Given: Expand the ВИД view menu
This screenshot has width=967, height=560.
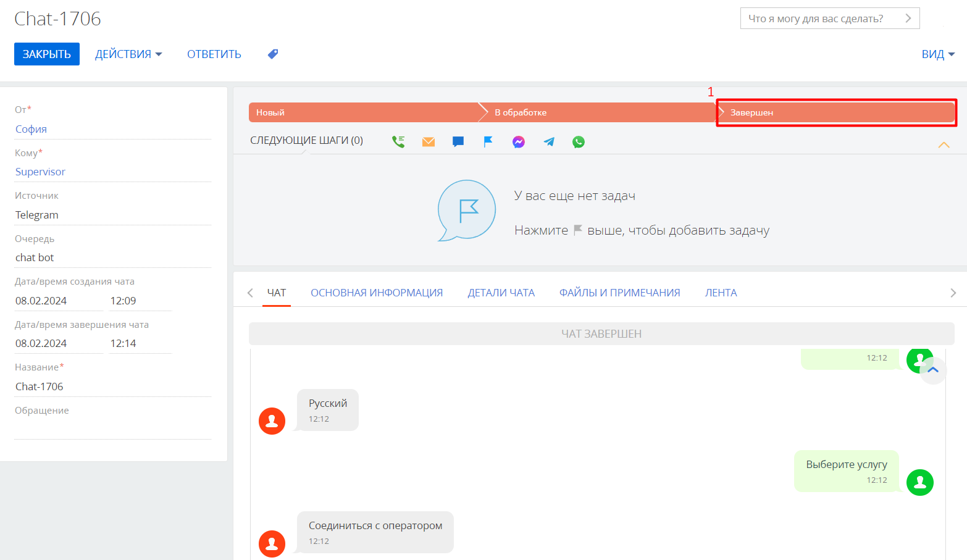Looking at the screenshot, I should point(938,54).
